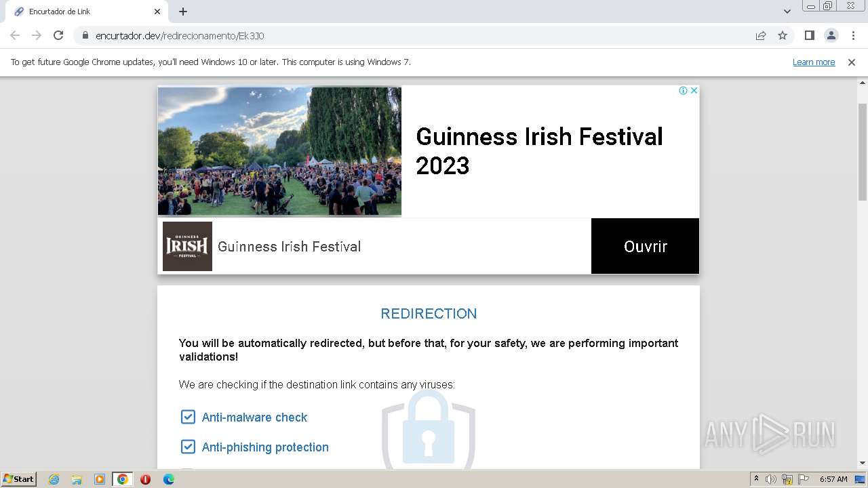
Task: Open Windows Explorer from taskbar
Action: coord(77,479)
